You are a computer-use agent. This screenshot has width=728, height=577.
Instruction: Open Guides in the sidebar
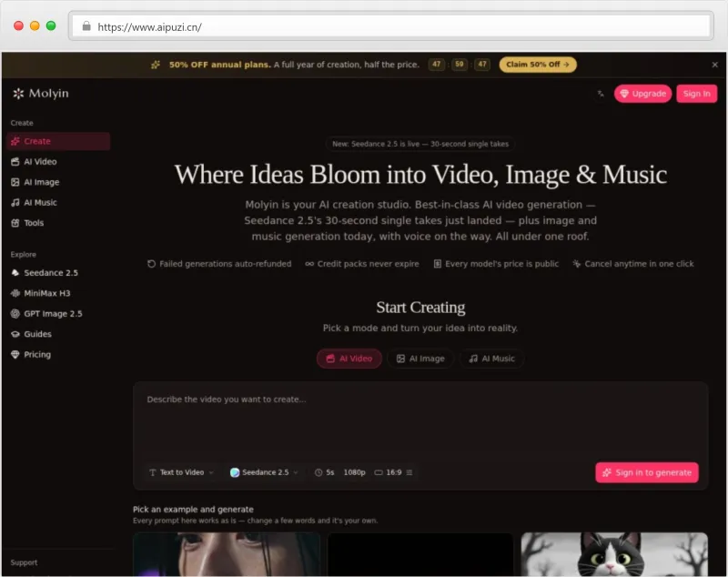(58, 334)
